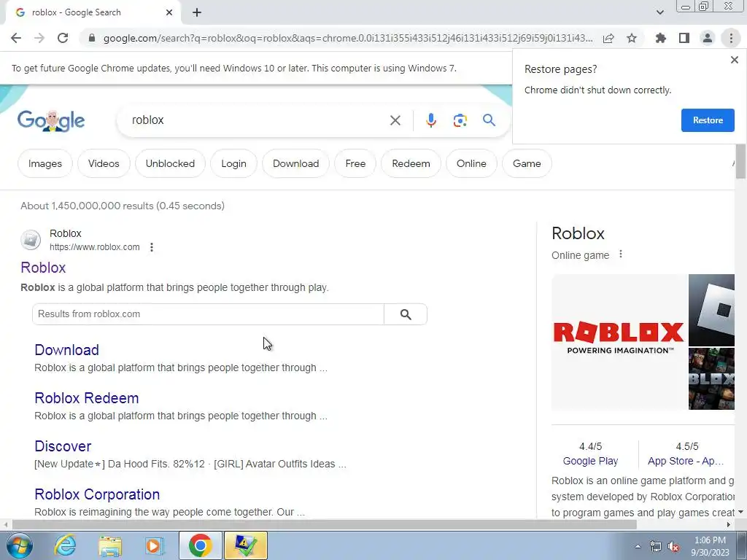Click the horizontal scrollbar left arrow
This screenshot has width=747, height=560.
coord(6,524)
